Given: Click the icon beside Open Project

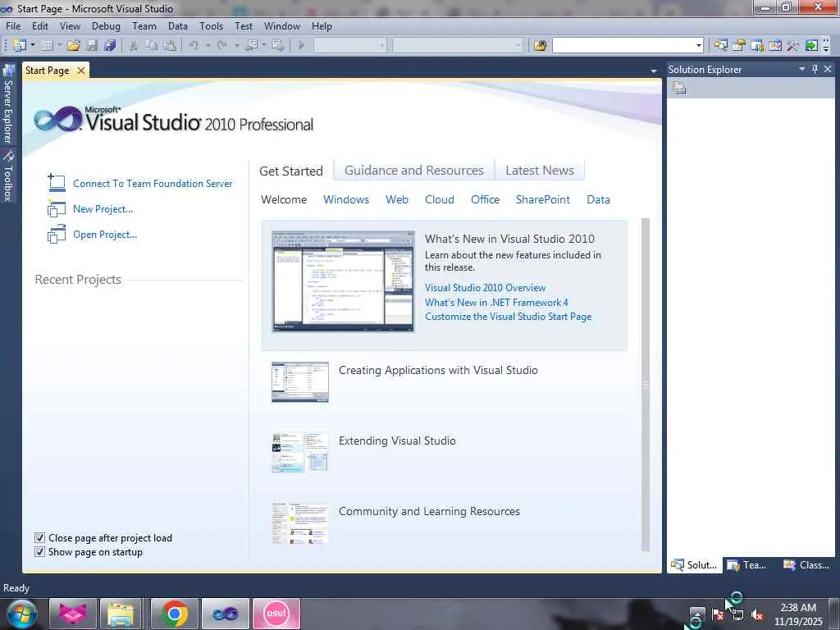Looking at the screenshot, I should pos(57,235).
